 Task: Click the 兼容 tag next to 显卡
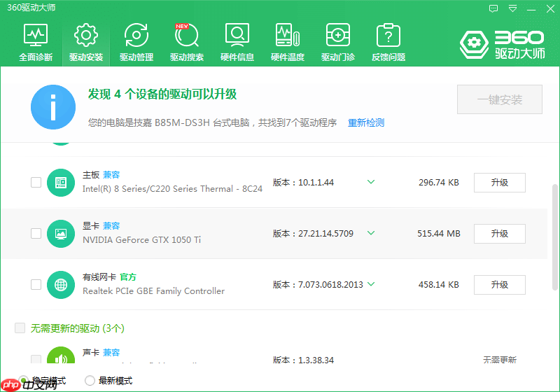click(111, 225)
